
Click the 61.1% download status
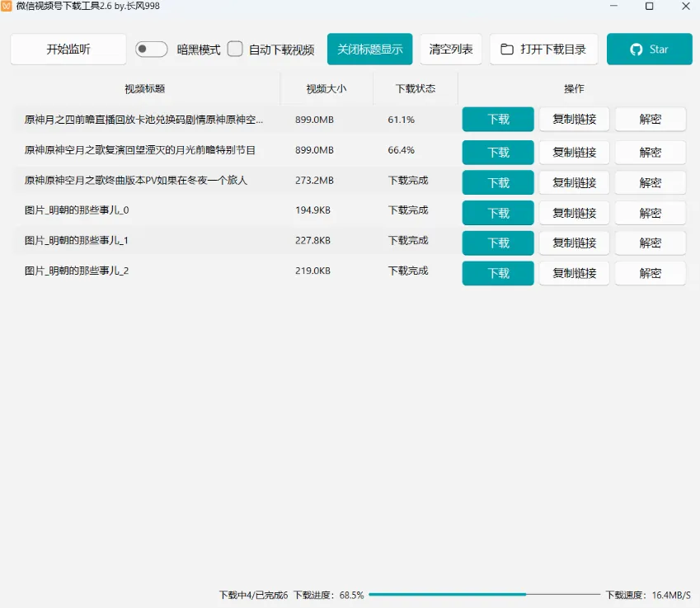click(x=401, y=120)
